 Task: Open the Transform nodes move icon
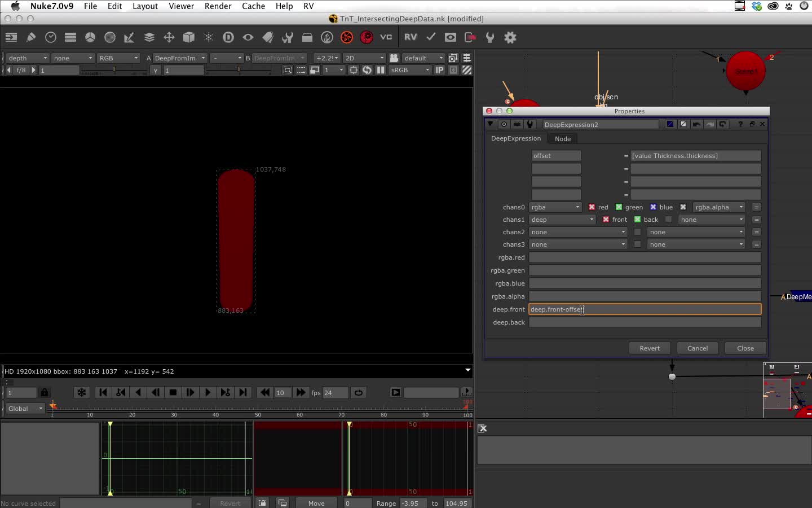point(169,37)
